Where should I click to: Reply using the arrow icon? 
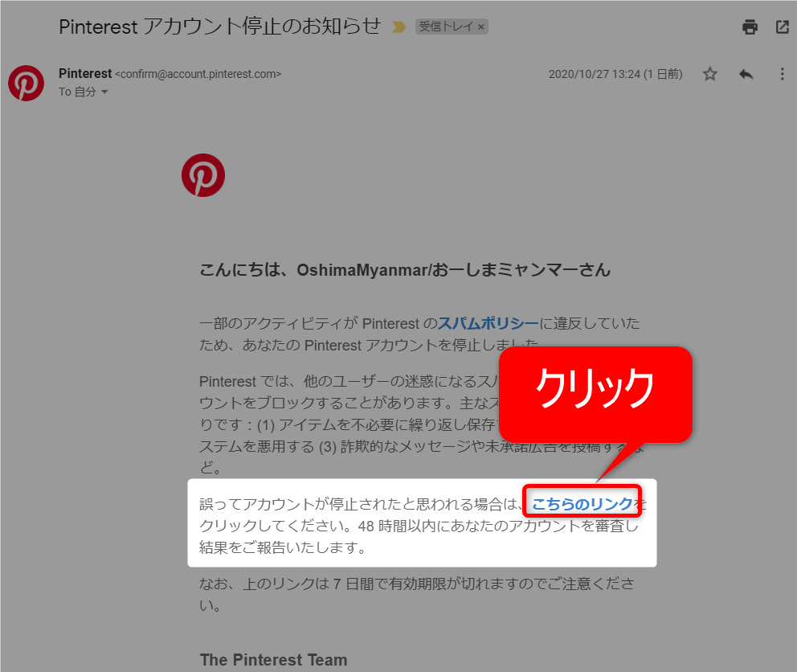click(x=746, y=74)
